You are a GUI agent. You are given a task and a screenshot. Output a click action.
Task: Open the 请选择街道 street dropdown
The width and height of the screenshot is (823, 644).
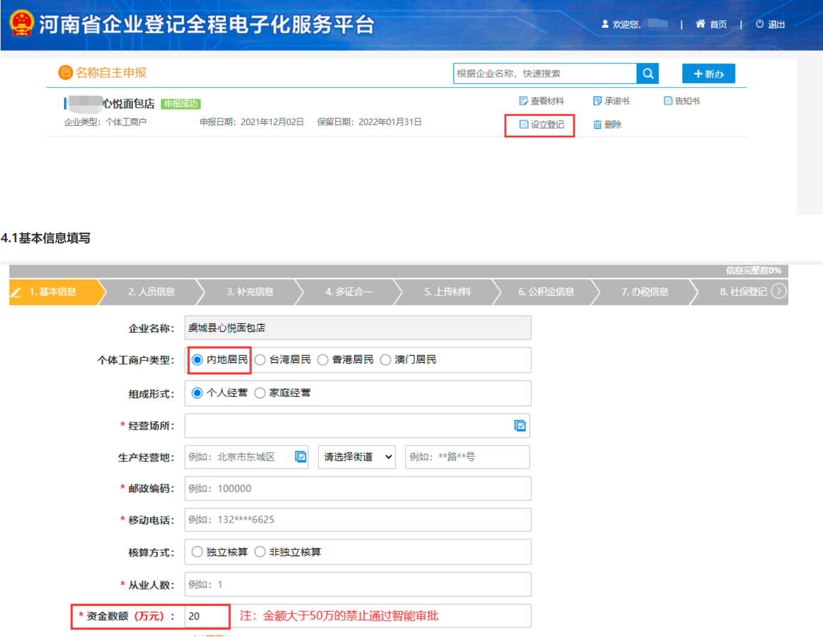coord(356,457)
